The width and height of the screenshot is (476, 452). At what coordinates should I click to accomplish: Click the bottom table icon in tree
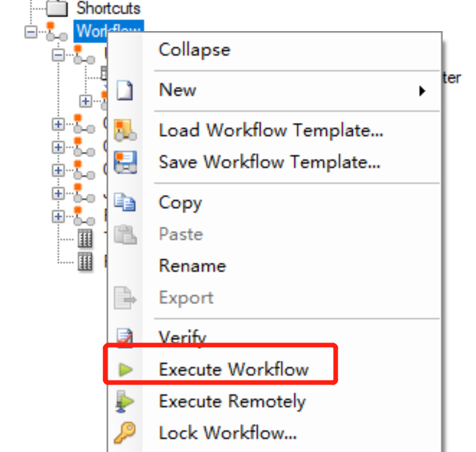[85, 262]
